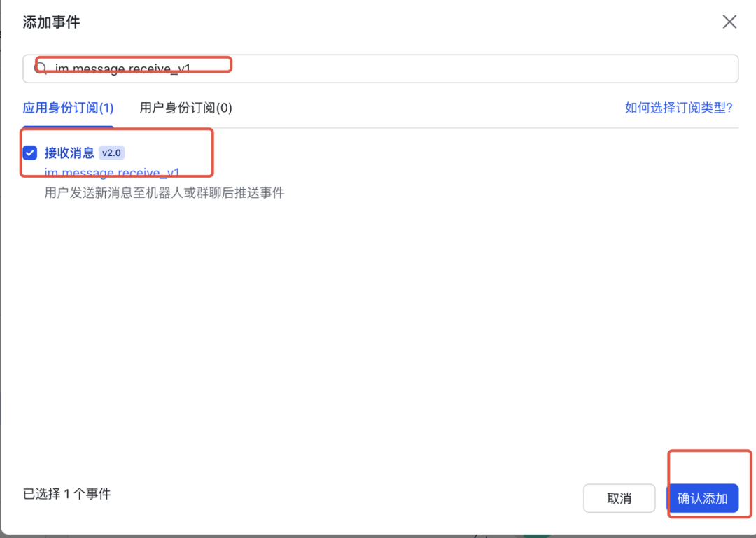
Task: Click the right end of search field
Action: pyautogui.click(x=721, y=69)
